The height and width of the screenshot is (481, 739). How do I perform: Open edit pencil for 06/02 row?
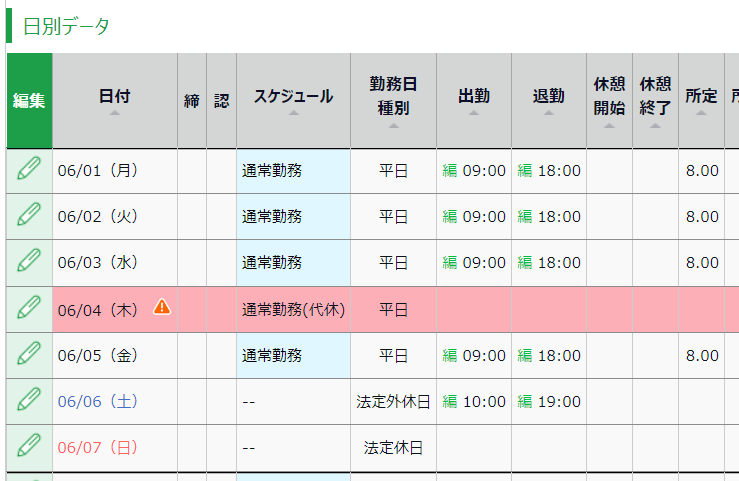(29, 216)
